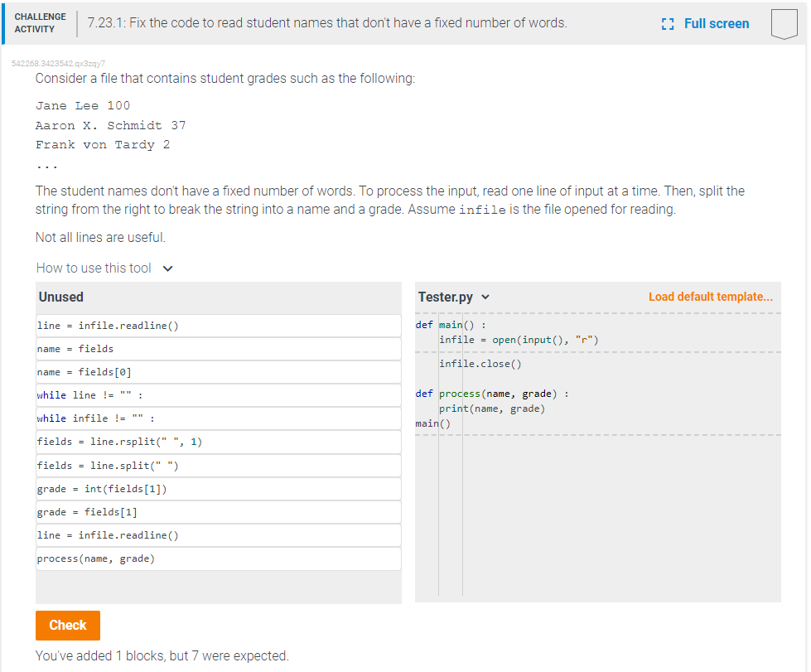Select the 'name = fields[0]' code block
This screenshot has width=811, height=672.
coord(217,371)
